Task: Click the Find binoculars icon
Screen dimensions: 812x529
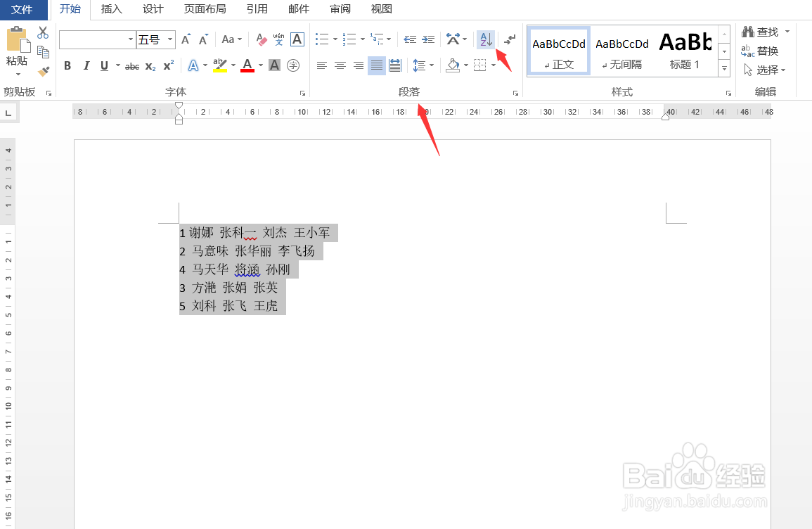Action: tap(748, 32)
